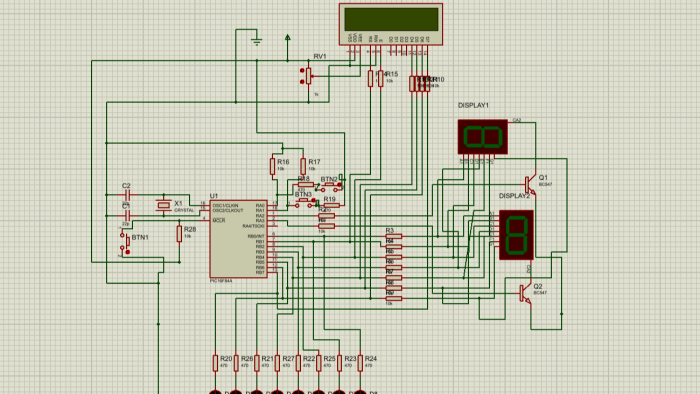This screenshot has height=394, width=700.
Task: Click the CRYSTAL value label
Action: click(184, 210)
